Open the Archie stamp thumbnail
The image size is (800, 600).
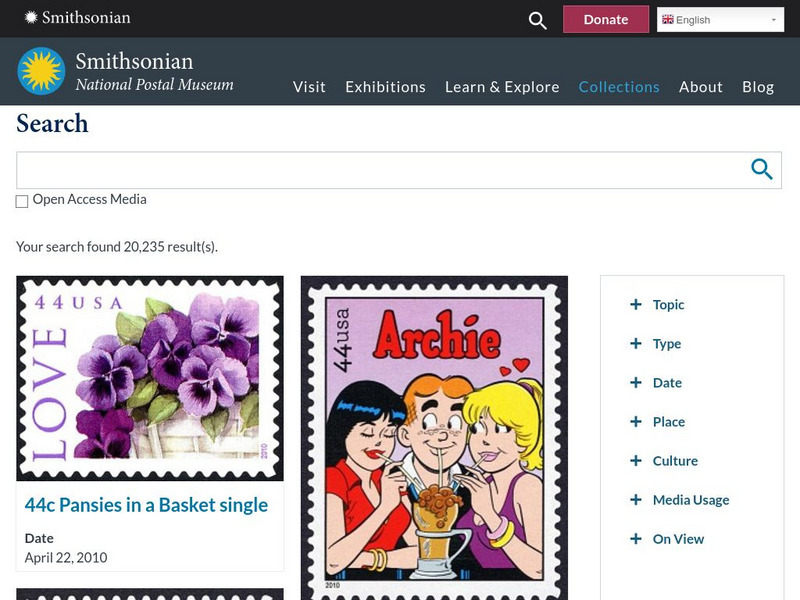point(434,438)
